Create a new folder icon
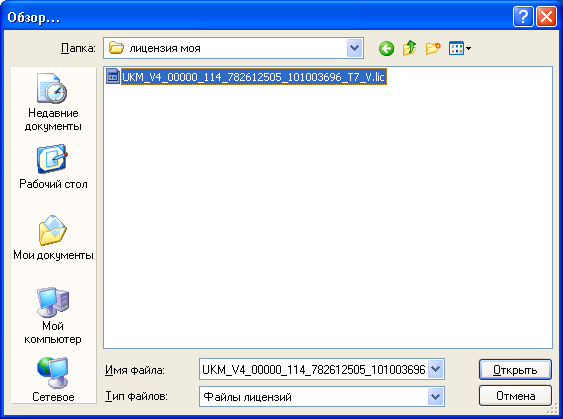 (x=433, y=48)
